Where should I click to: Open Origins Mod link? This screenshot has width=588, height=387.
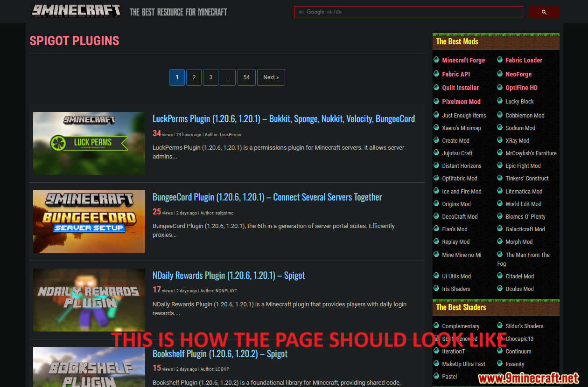pyautogui.click(x=456, y=204)
